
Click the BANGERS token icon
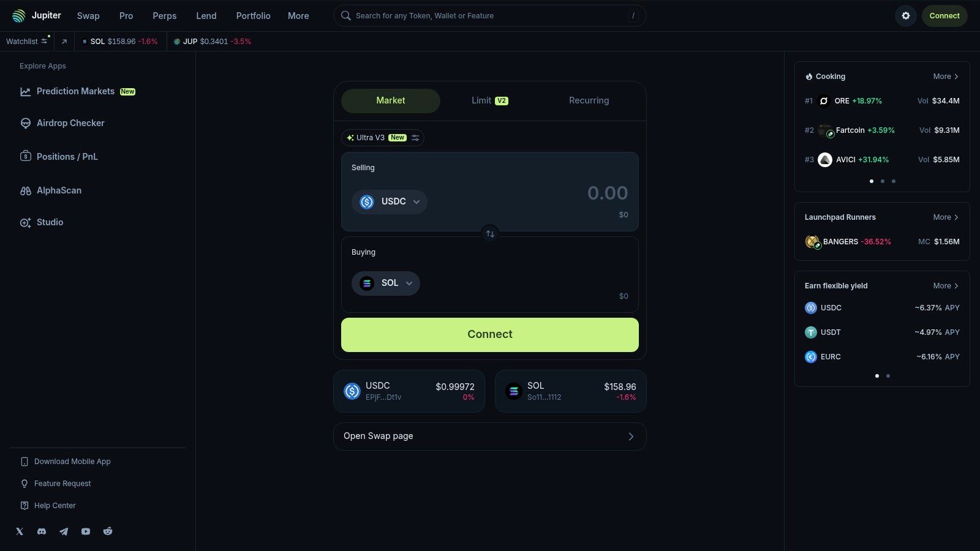coord(813,242)
